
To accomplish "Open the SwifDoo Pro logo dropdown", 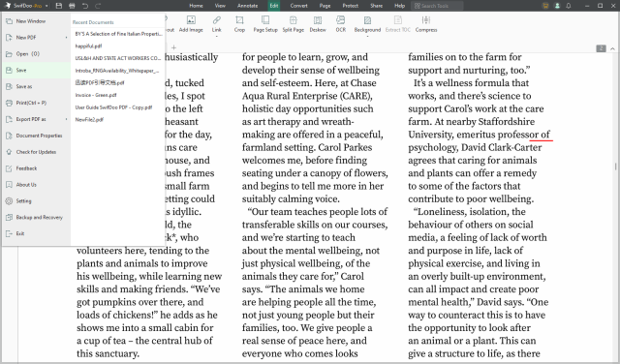I will [46, 6].
